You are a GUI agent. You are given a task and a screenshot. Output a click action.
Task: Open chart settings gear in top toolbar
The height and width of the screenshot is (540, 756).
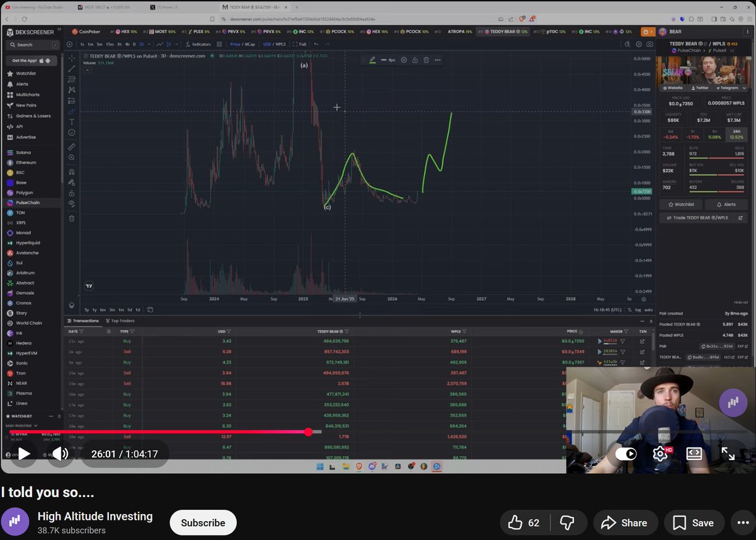tap(639, 45)
